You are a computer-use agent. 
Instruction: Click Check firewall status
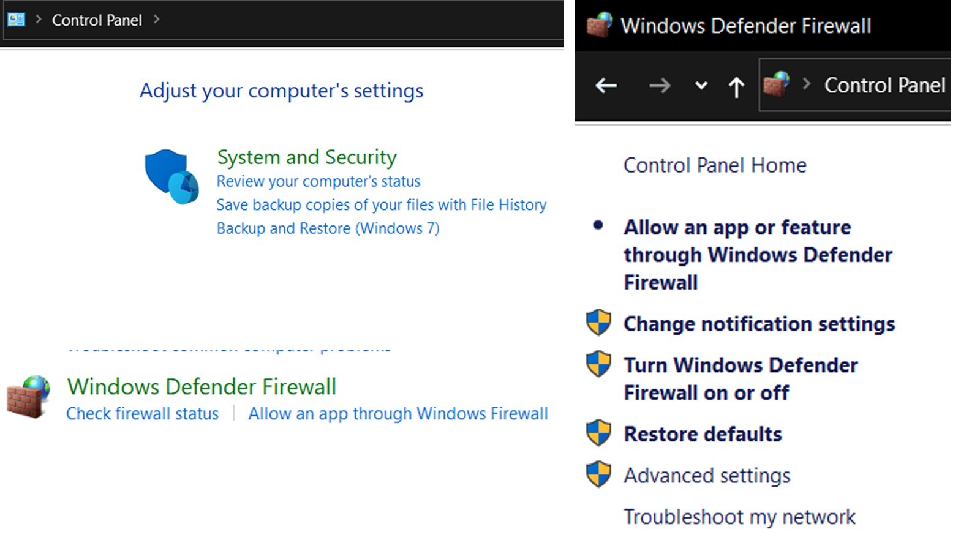(x=142, y=414)
